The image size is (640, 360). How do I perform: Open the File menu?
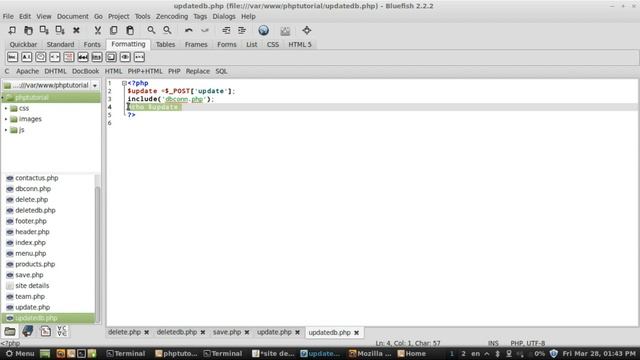pyautogui.click(x=8, y=16)
